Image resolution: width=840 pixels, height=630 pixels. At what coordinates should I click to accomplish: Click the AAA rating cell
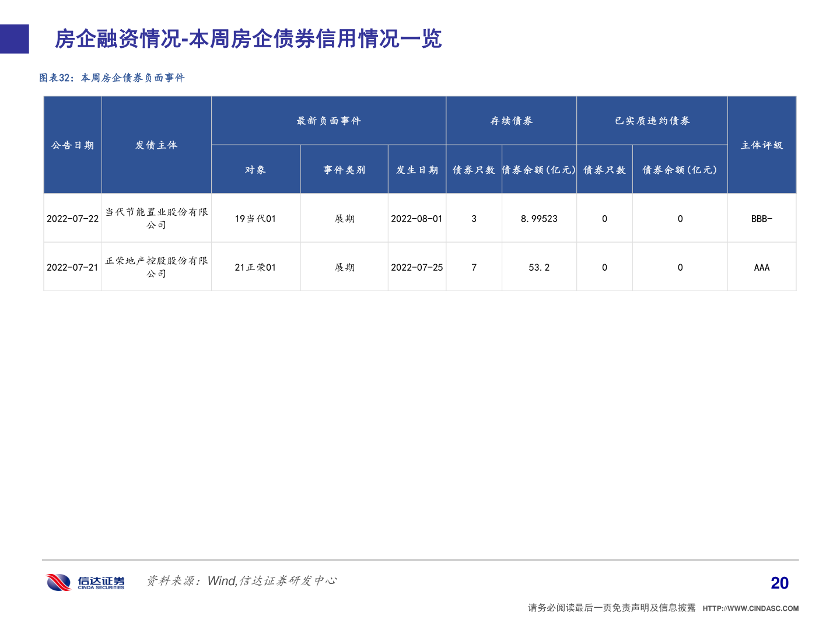(762, 267)
